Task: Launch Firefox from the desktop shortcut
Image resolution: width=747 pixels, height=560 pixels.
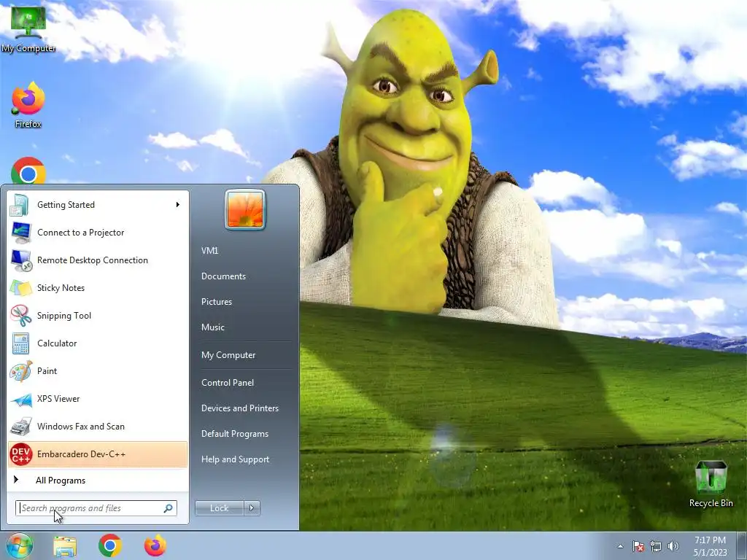Action: click(28, 105)
